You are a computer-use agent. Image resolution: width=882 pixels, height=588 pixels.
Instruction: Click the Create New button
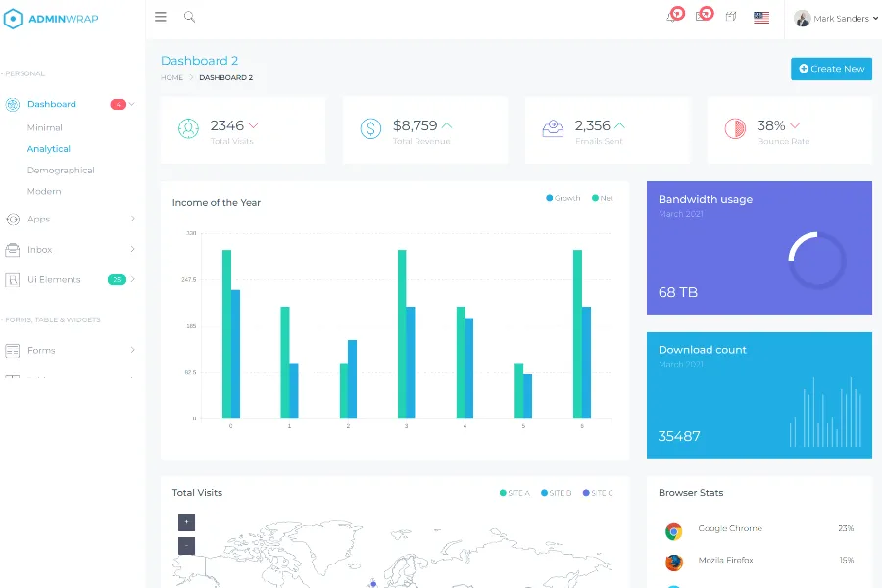click(831, 69)
